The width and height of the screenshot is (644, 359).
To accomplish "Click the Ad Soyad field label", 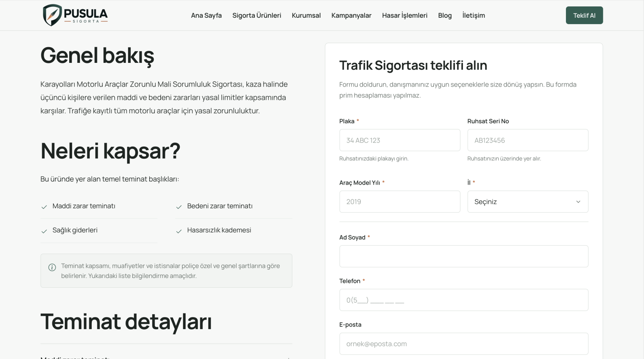I will [352, 238].
